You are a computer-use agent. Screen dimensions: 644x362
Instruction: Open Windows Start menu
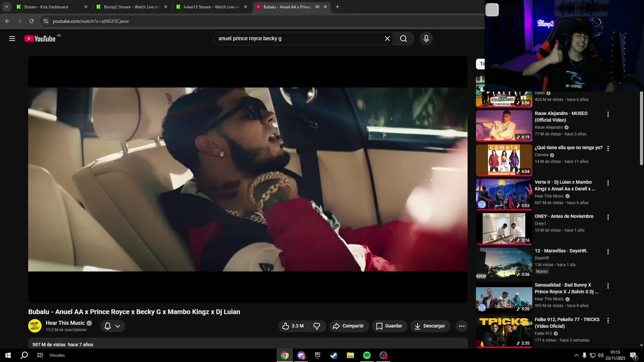click(8, 355)
